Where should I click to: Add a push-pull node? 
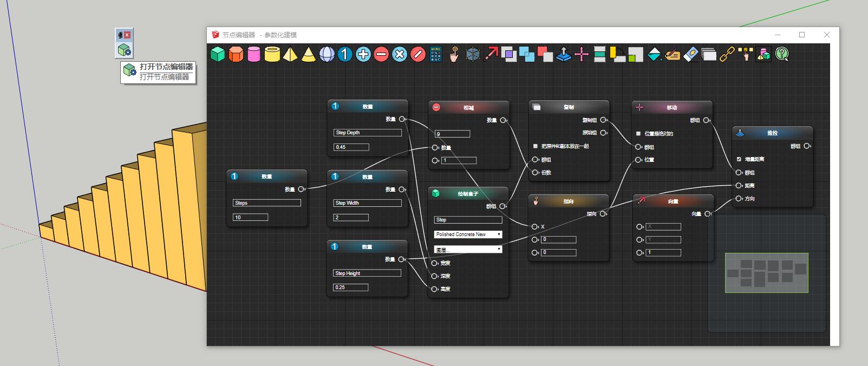tap(564, 54)
